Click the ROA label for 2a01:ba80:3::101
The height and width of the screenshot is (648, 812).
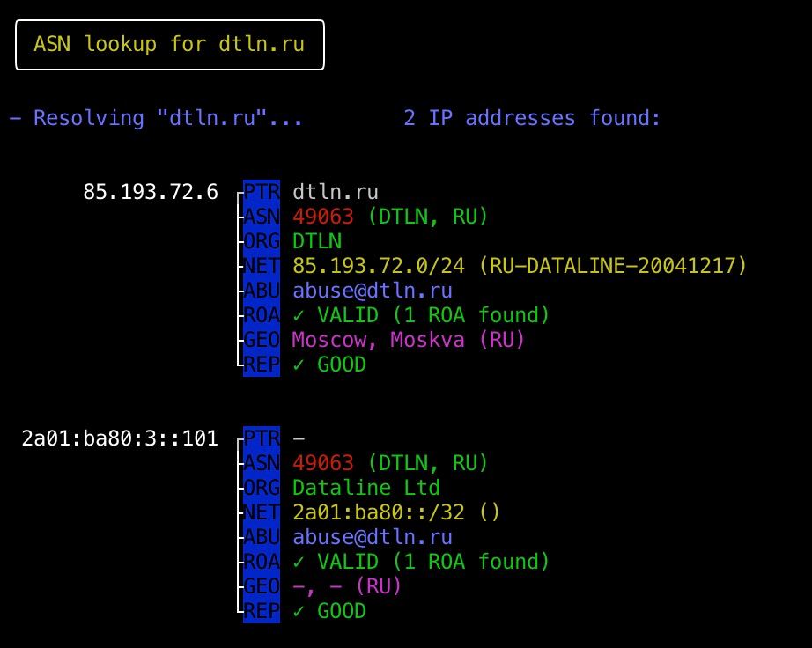point(262,562)
